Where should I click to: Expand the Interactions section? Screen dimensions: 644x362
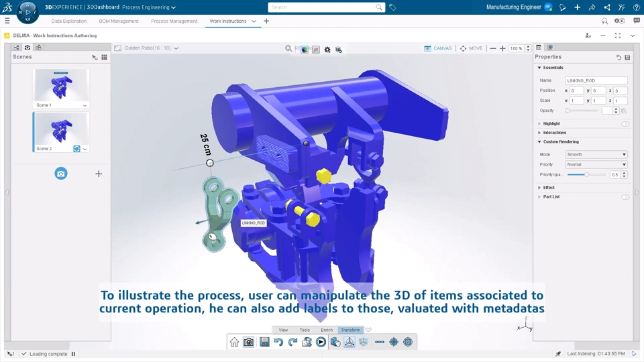click(x=539, y=133)
